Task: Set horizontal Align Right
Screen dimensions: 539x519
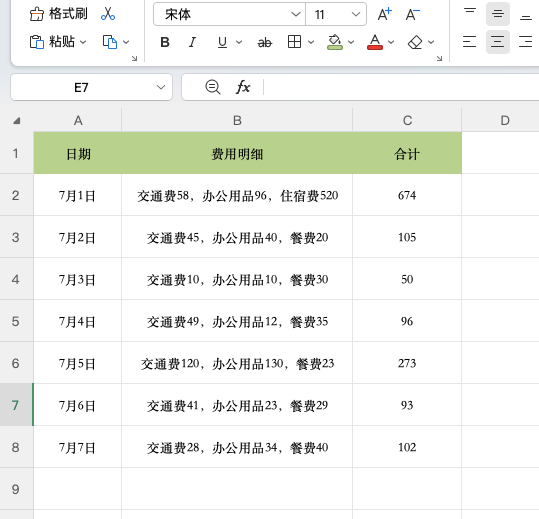Action: (526, 42)
